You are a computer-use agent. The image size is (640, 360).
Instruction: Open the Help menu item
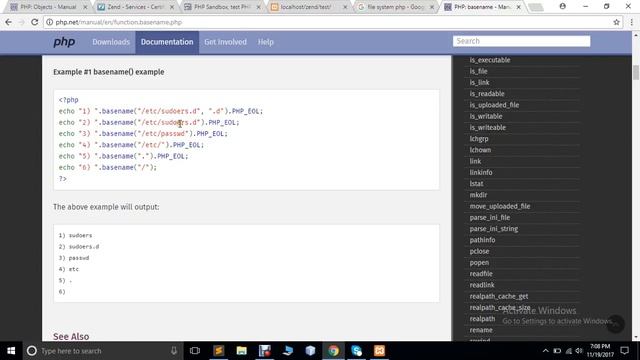tap(265, 42)
